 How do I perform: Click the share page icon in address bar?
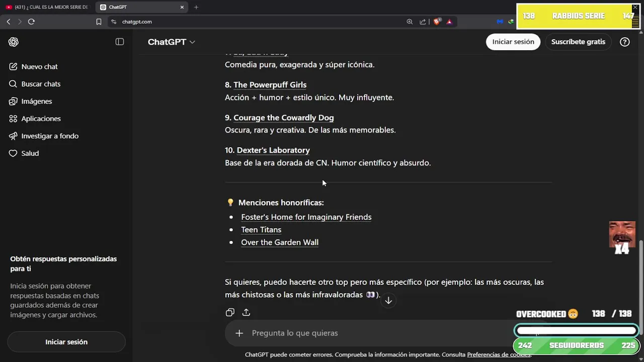pos(423,22)
